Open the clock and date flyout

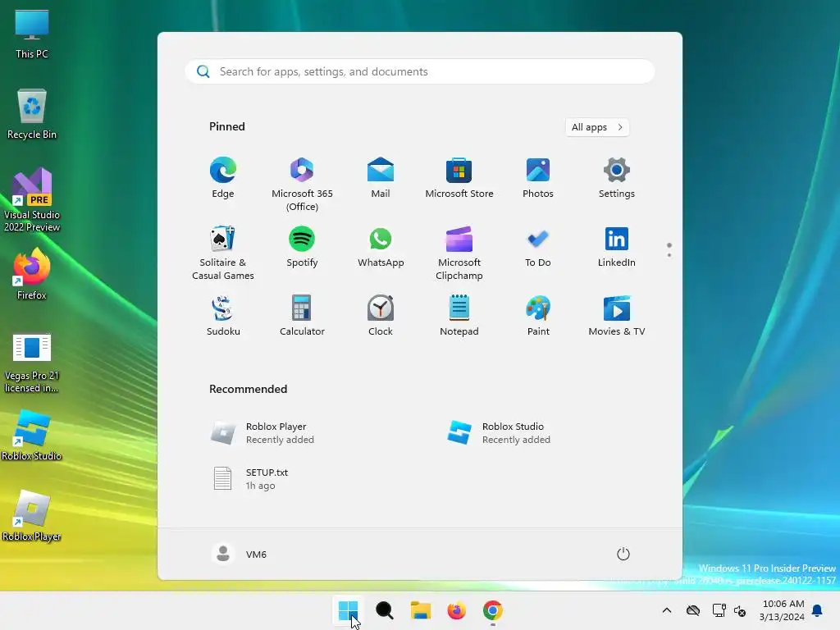pyautogui.click(x=782, y=610)
